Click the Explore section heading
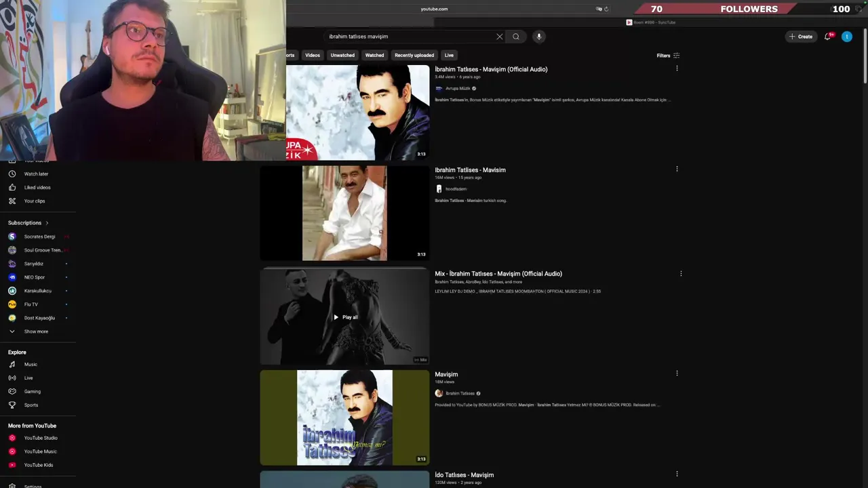 [x=17, y=352]
